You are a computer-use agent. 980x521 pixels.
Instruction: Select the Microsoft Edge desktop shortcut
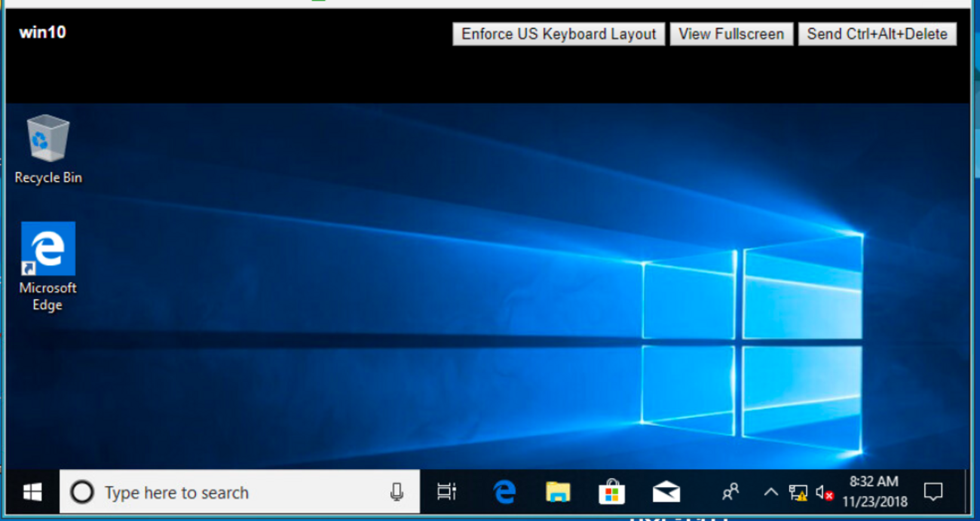click(x=47, y=266)
